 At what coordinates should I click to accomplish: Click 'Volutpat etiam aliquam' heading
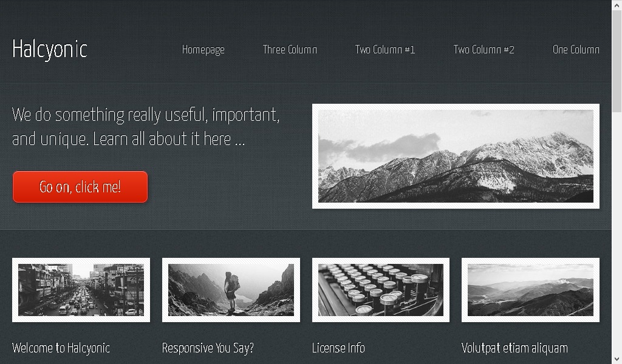[514, 348]
